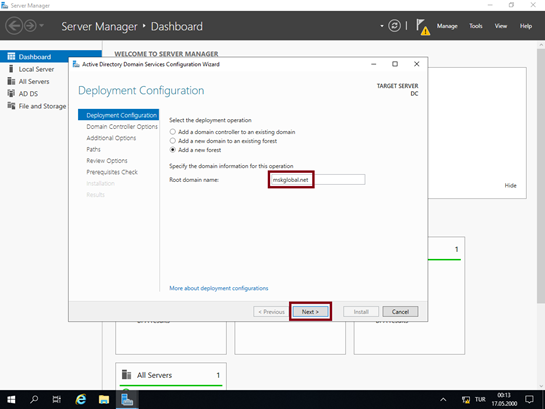The width and height of the screenshot is (545, 409).
Task: Click the All Servers tile icon on dashboard
Action: pyautogui.click(x=127, y=375)
